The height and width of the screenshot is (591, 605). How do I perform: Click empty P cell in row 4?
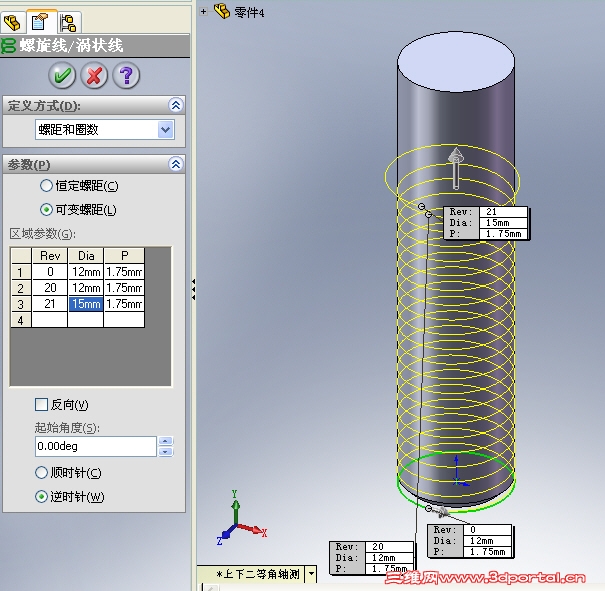click(x=124, y=320)
